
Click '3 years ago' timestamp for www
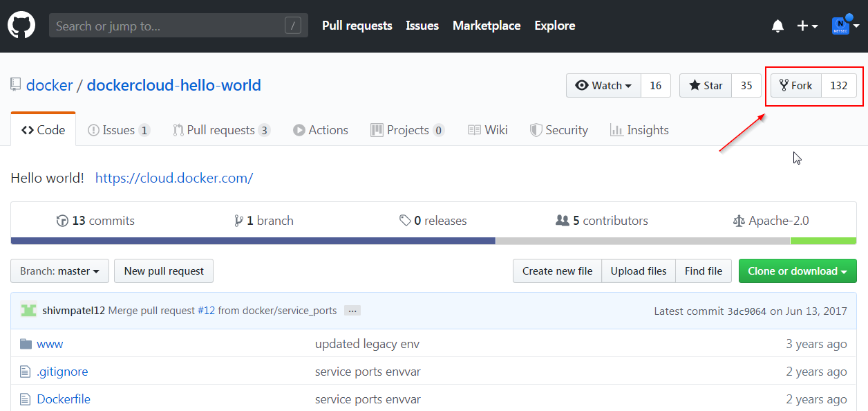coord(816,344)
